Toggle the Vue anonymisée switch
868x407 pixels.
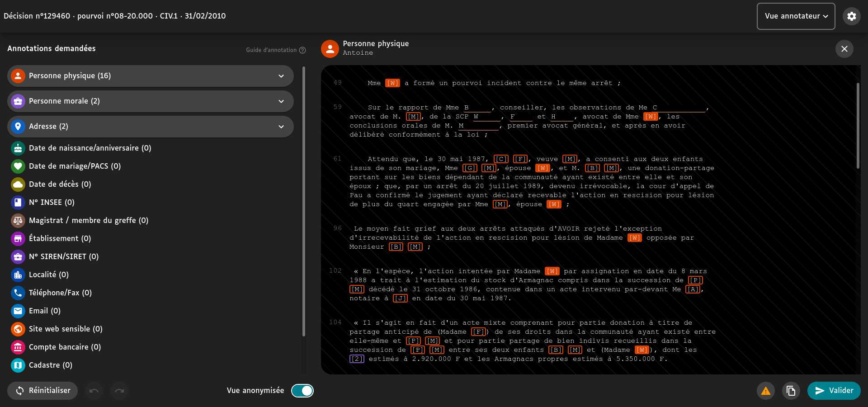pyautogui.click(x=303, y=391)
